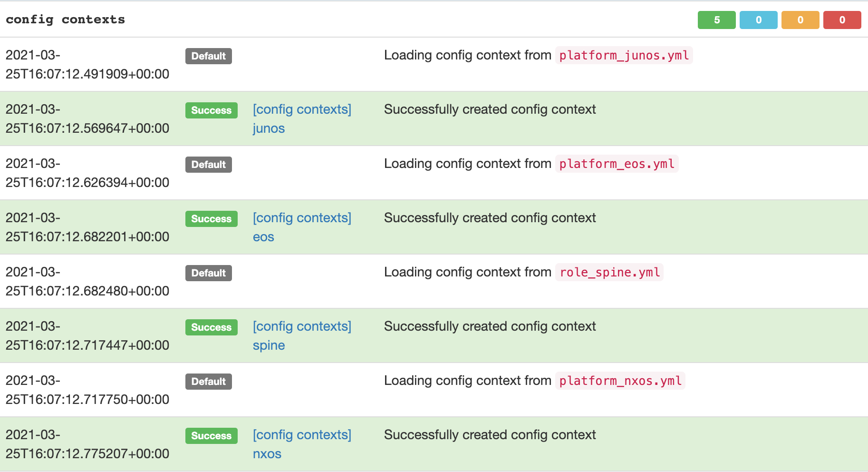The width and height of the screenshot is (868, 472).
Task: Select the platform_eos.yml filename
Action: tap(616, 164)
